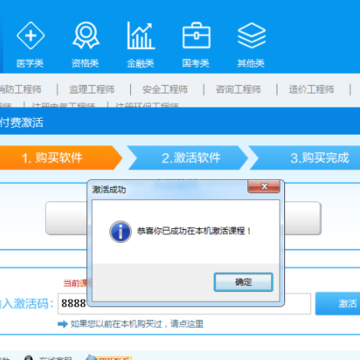
Task: Open the 资格类 ribbon badge category
Action: point(86,36)
